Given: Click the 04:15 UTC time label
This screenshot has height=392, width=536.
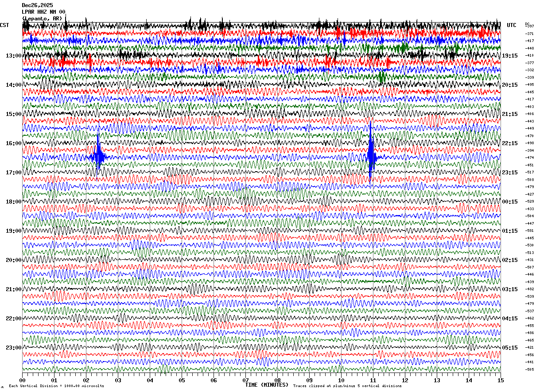Looking at the screenshot, I should click(510, 319).
